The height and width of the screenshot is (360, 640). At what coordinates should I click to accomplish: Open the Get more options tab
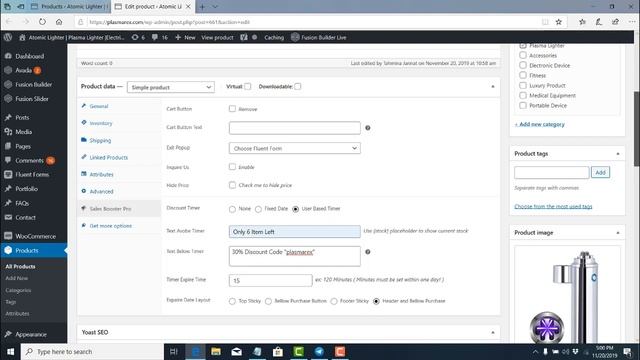pyautogui.click(x=110, y=226)
